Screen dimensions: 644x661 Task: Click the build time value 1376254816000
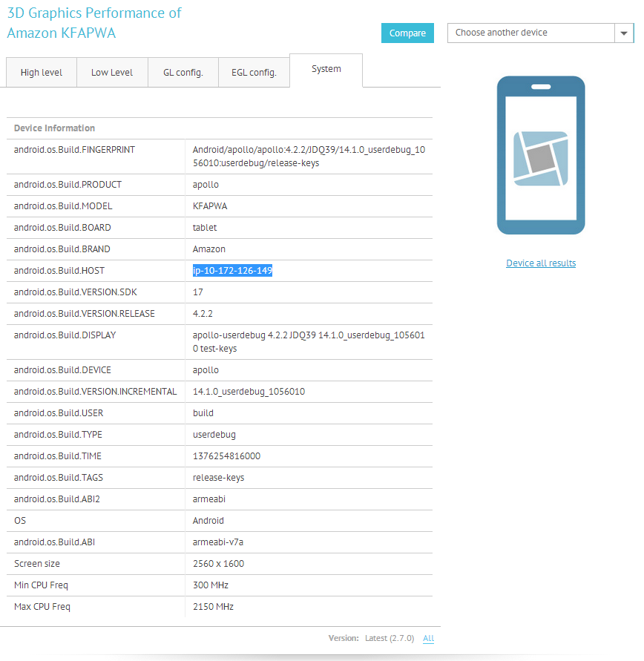pos(227,456)
